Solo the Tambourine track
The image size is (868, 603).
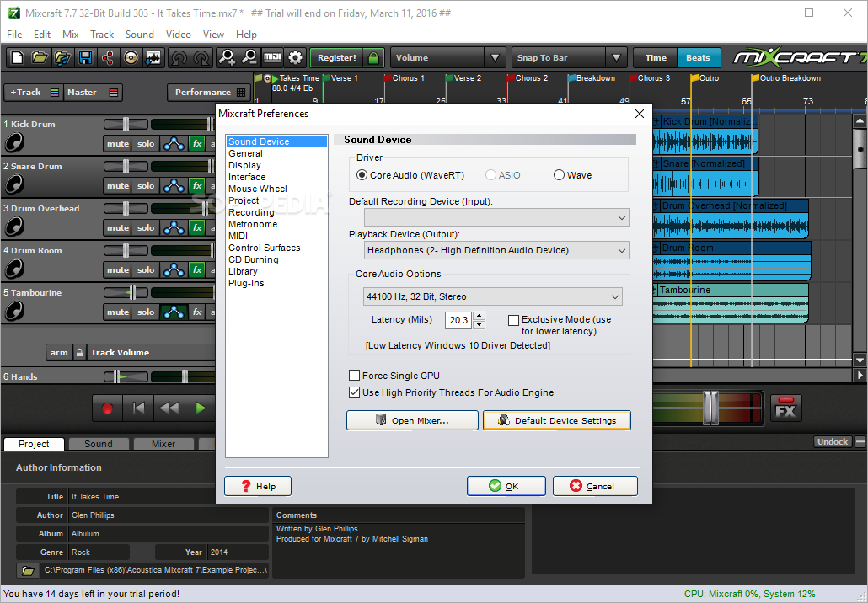[146, 312]
